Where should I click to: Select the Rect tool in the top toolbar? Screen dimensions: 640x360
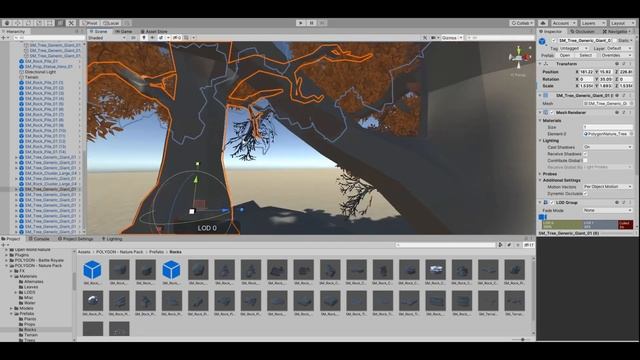(x=49, y=23)
